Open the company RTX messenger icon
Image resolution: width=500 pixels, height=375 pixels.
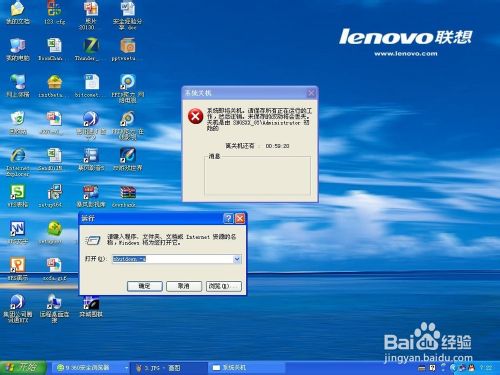point(17,302)
